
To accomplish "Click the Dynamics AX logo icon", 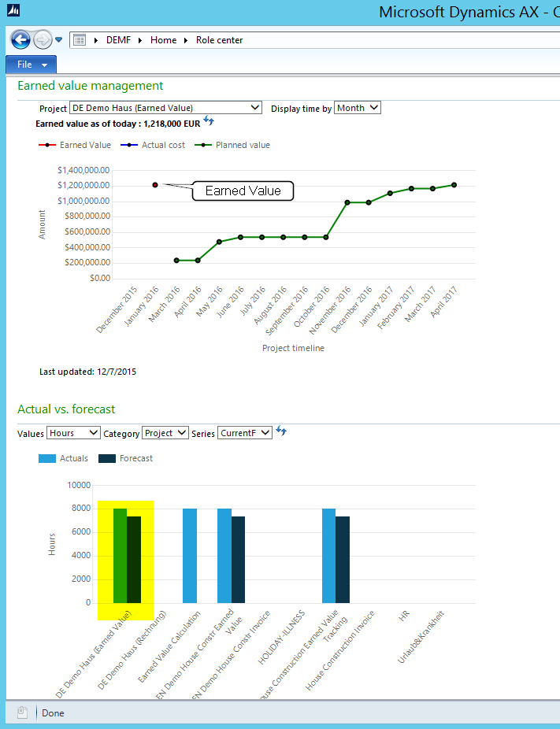I will pos(13,11).
